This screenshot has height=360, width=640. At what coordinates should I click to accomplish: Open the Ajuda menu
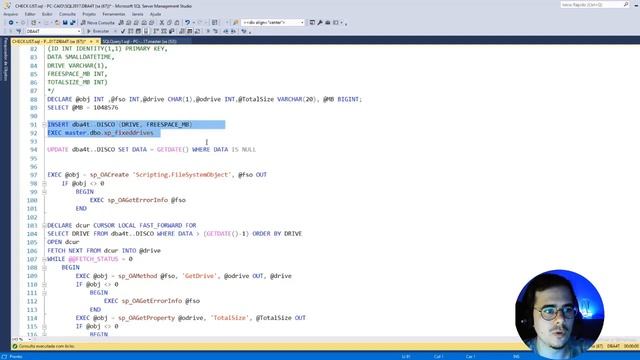click(156, 14)
